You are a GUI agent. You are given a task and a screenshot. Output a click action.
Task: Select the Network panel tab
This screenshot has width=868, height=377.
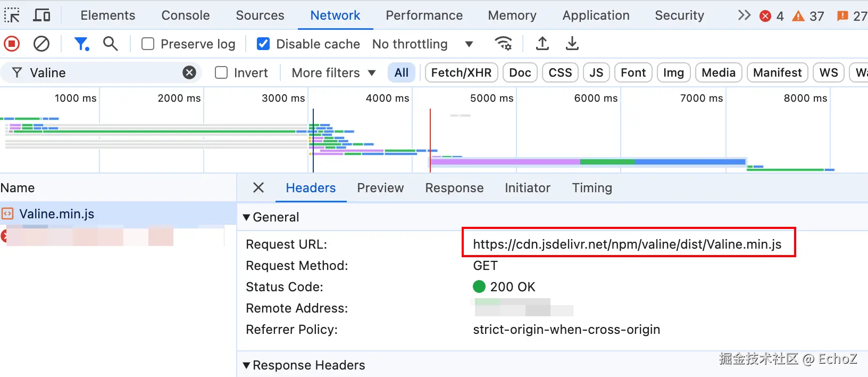[x=335, y=15]
